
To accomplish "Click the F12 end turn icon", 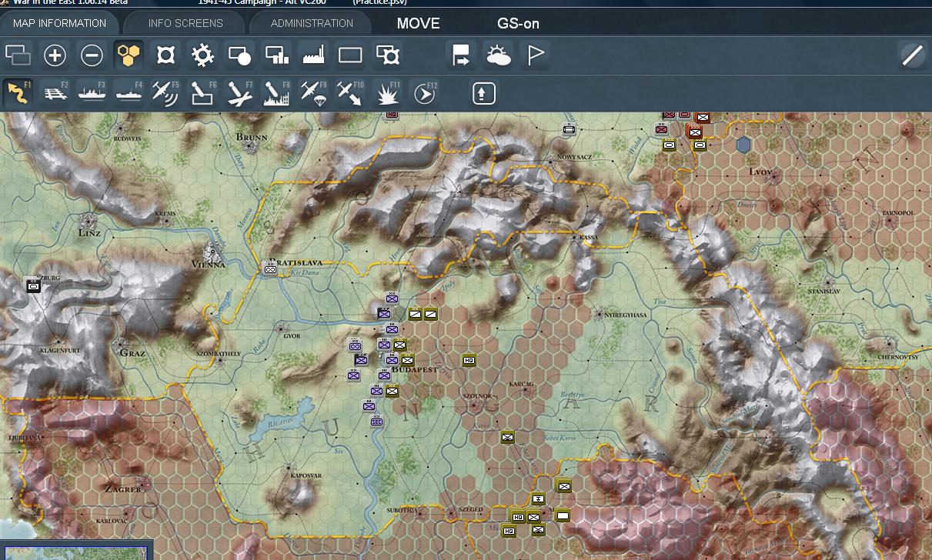I will tap(424, 93).
